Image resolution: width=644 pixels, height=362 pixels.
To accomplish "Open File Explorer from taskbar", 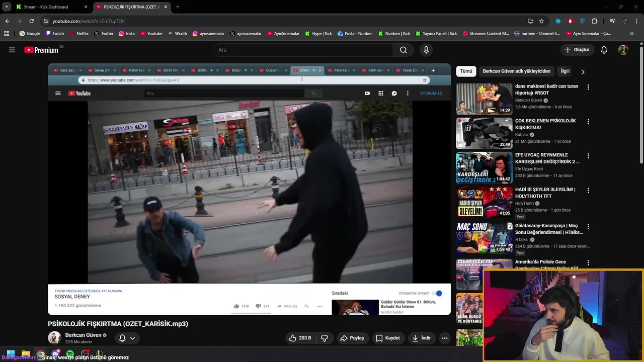I will 26,354.
